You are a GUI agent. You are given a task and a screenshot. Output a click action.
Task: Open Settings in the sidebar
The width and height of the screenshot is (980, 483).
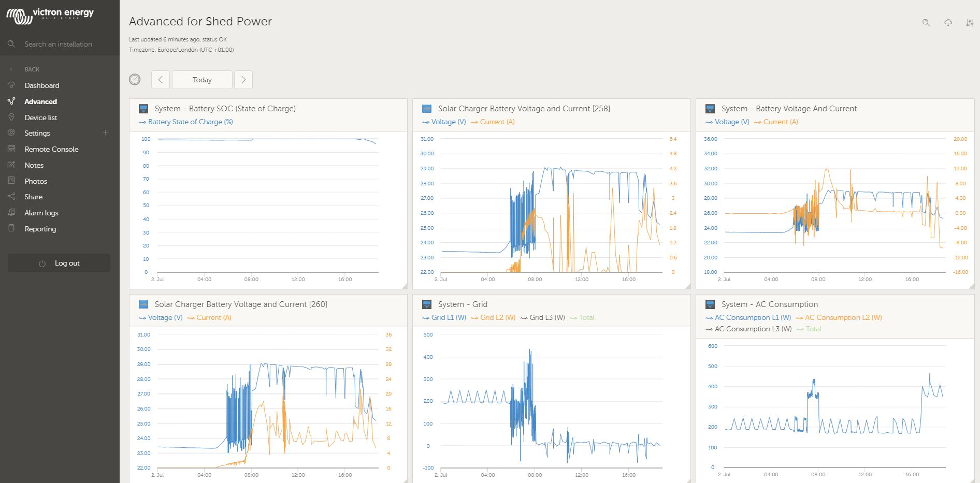[x=37, y=133]
